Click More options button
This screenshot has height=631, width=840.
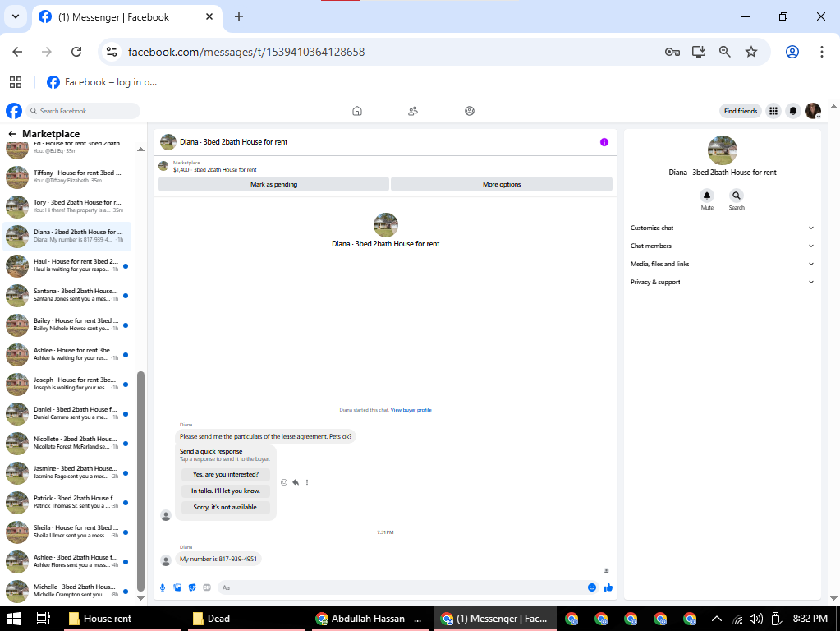point(502,184)
